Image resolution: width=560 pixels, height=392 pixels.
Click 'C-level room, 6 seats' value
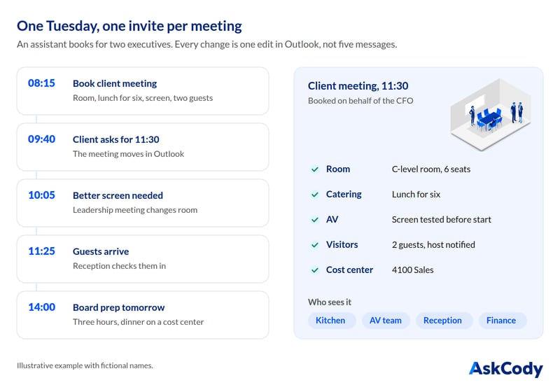(x=431, y=169)
